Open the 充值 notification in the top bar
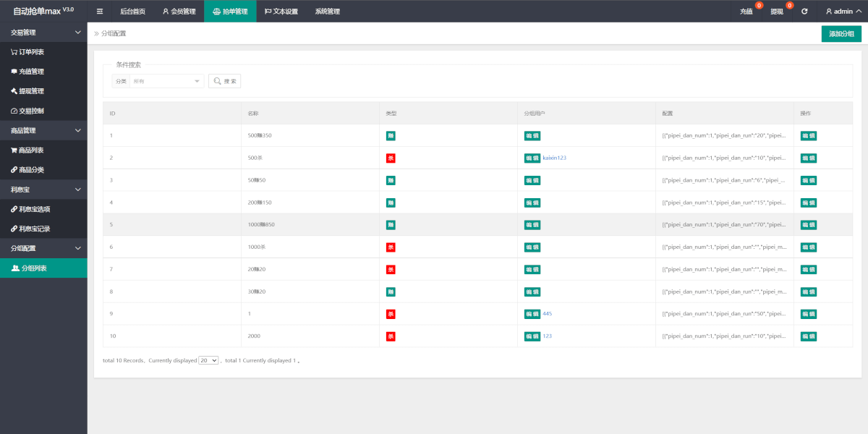The width and height of the screenshot is (868, 434). pyautogui.click(x=746, y=12)
